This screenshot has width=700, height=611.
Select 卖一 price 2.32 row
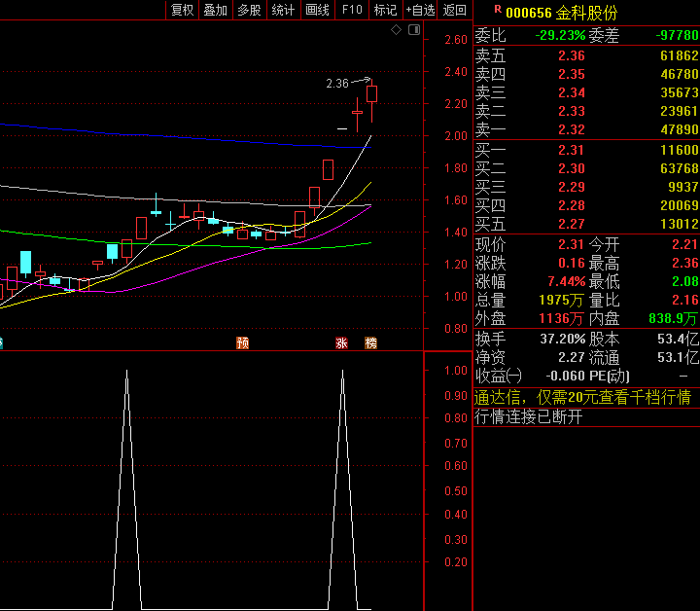click(x=586, y=130)
